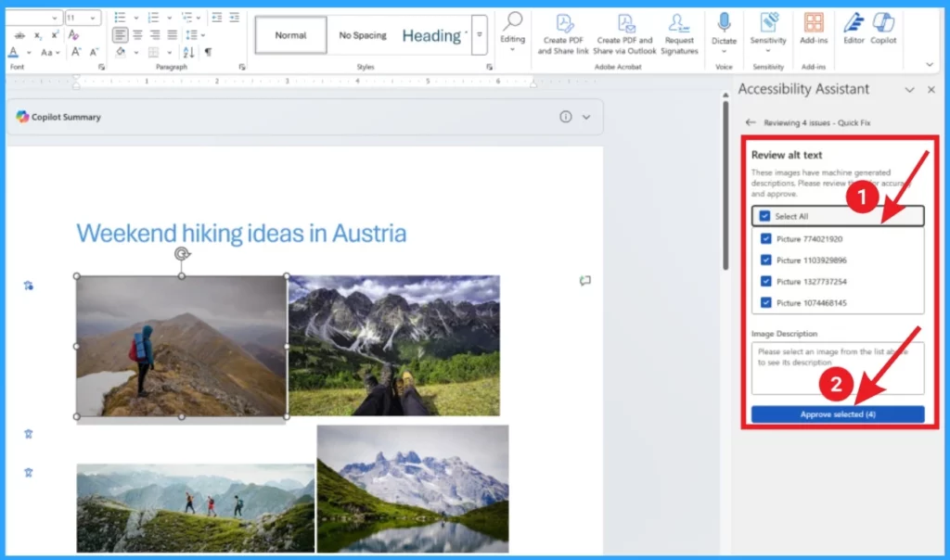Uncheck Picture 1327737254
The height and width of the screenshot is (560, 950).
(x=765, y=282)
